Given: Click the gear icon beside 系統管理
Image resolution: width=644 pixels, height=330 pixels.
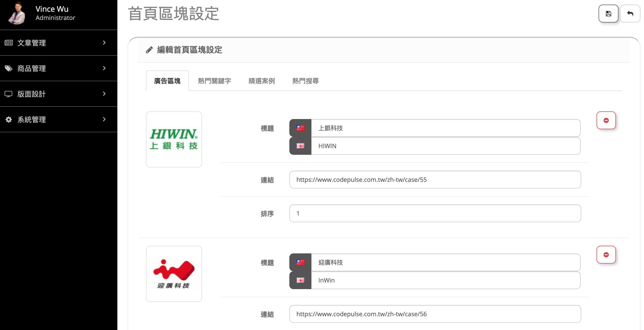Looking at the screenshot, I should pos(9,120).
